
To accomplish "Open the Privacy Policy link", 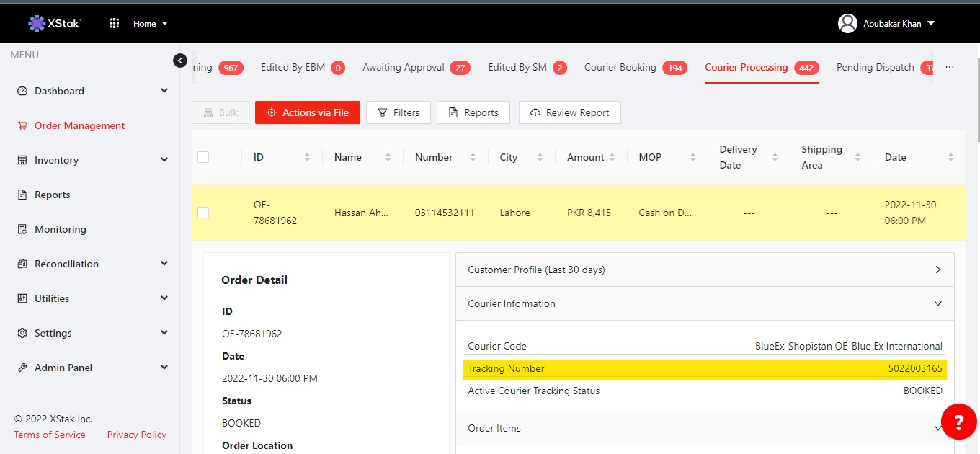I will 136,435.
